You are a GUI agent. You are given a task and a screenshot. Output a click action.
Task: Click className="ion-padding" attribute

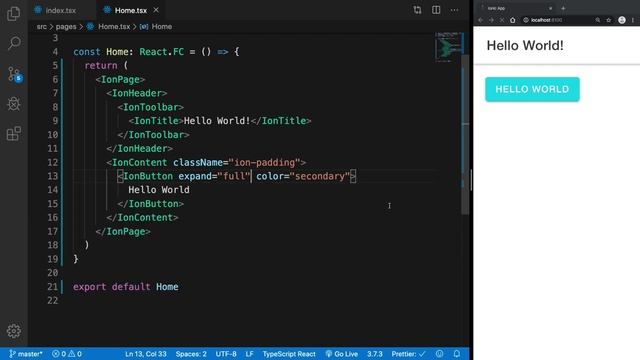tap(237, 162)
